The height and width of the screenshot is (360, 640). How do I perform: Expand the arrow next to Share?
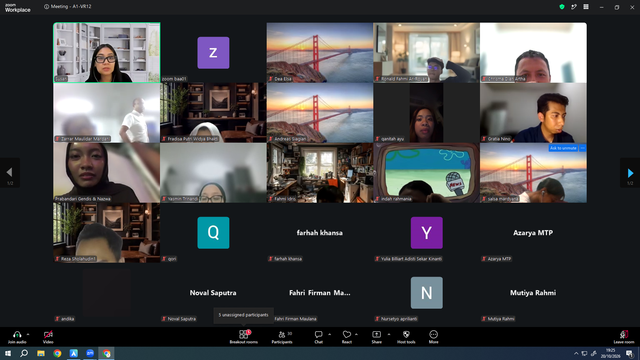click(x=389, y=334)
